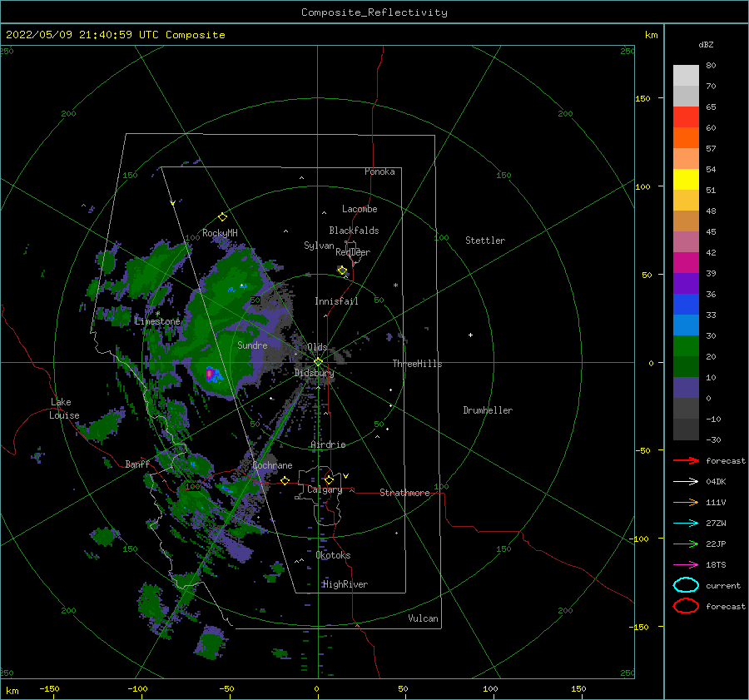Click the white 04DK arrow legend
This screenshot has height=700, width=749.
click(x=686, y=481)
